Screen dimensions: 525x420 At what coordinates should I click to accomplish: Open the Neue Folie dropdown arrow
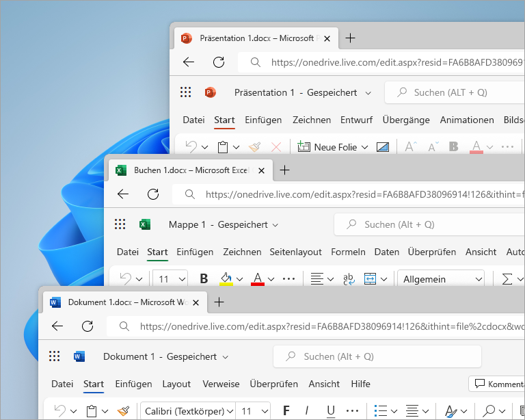pos(365,147)
